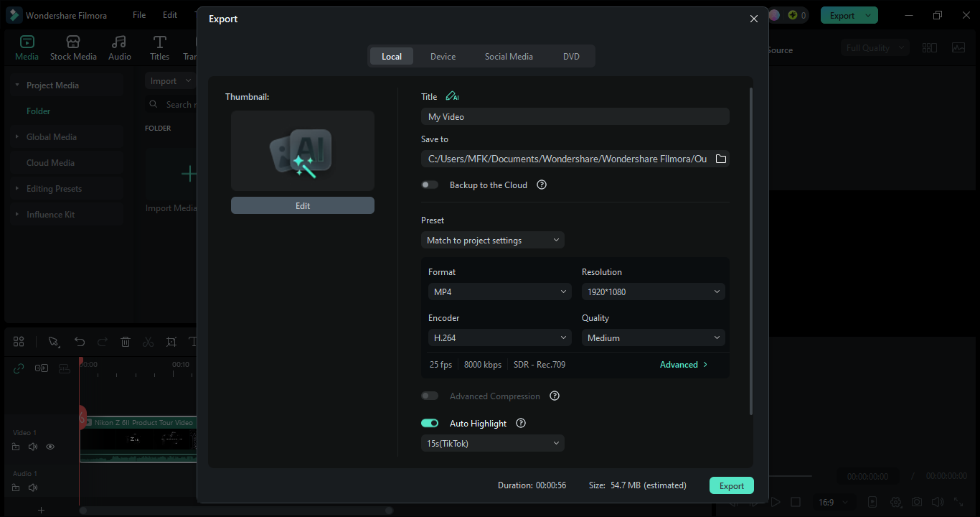Open the Preset dropdown
The width and height of the screenshot is (980, 517).
[493, 240]
